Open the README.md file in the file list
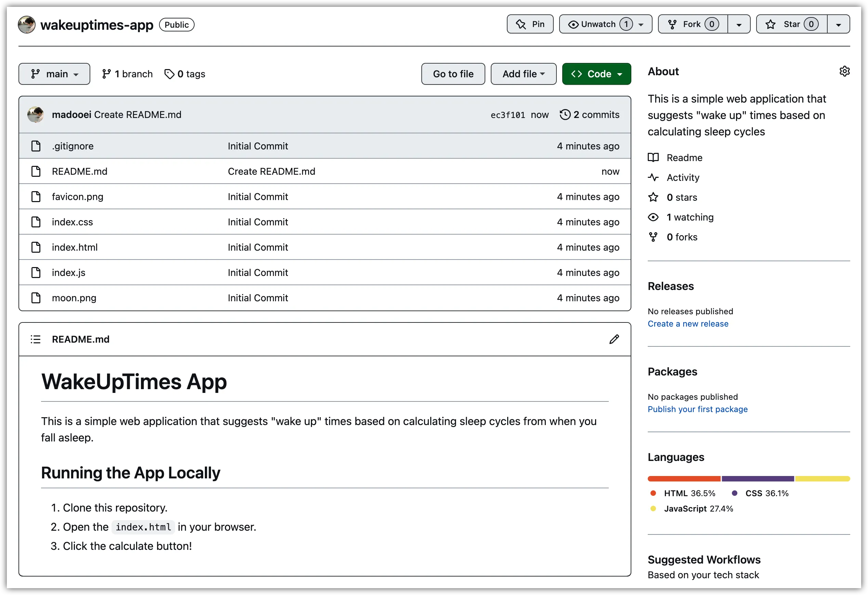868x595 pixels. click(80, 171)
